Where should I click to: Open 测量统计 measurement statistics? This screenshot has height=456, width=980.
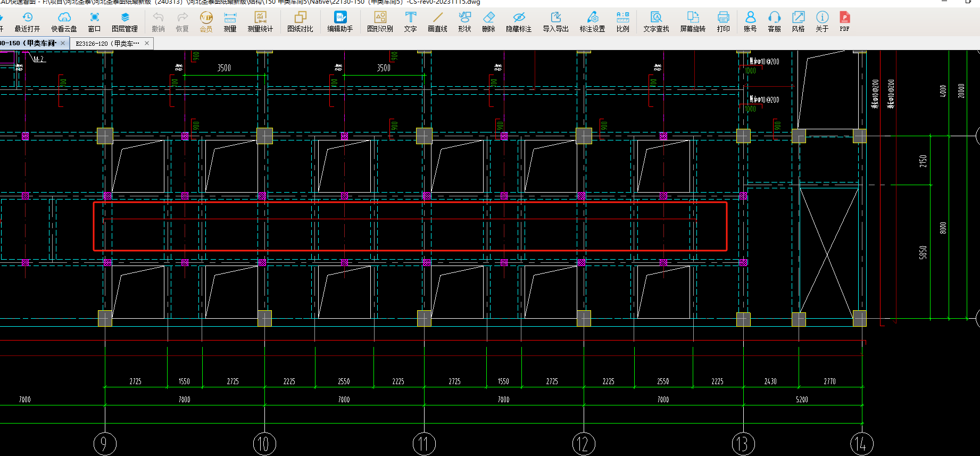pos(260,22)
